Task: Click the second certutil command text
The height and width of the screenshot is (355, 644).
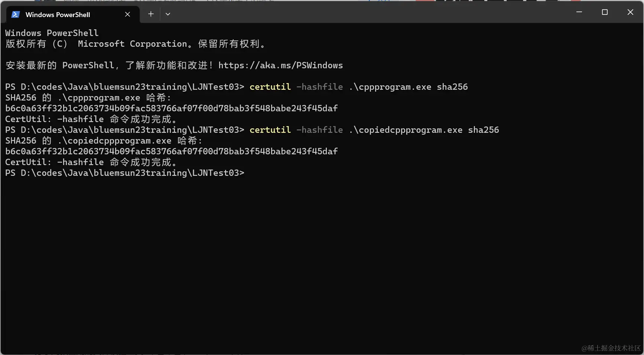Action: pyautogui.click(x=270, y=130)
